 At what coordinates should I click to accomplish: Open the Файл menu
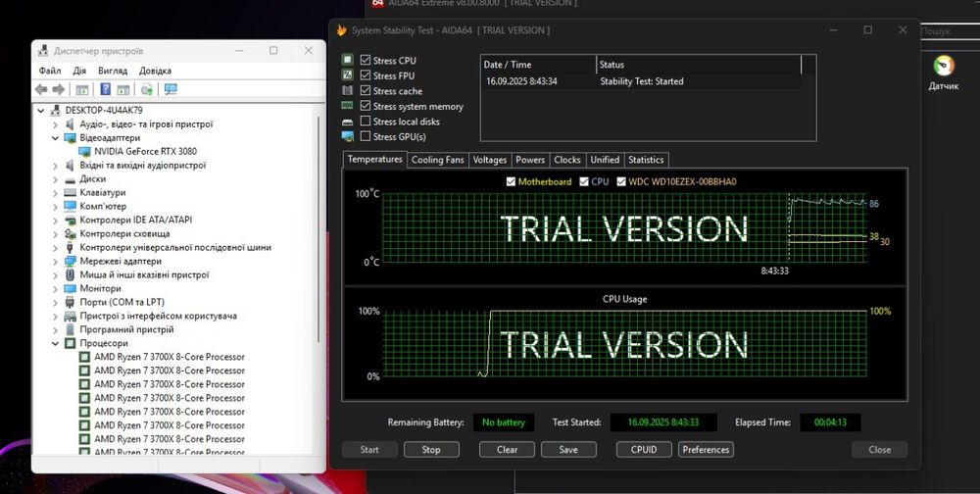(x=50, y=71)
